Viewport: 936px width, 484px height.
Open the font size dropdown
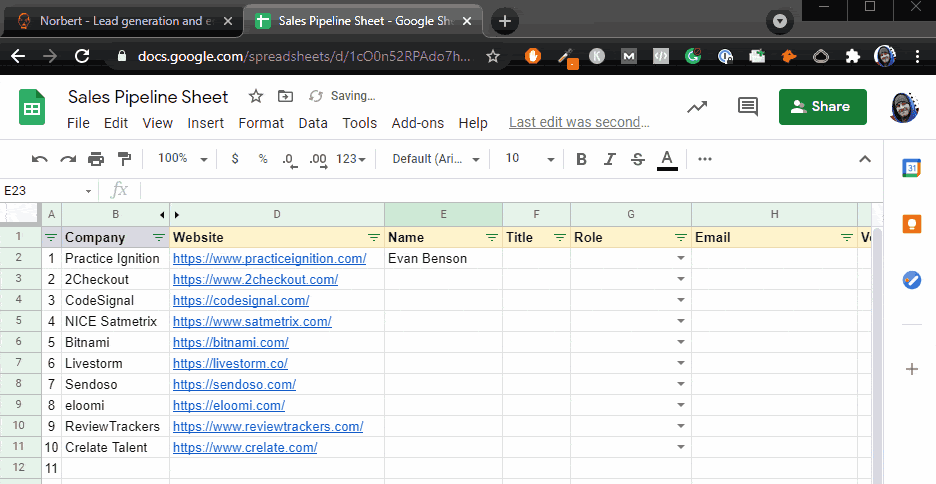click(530, 159)
